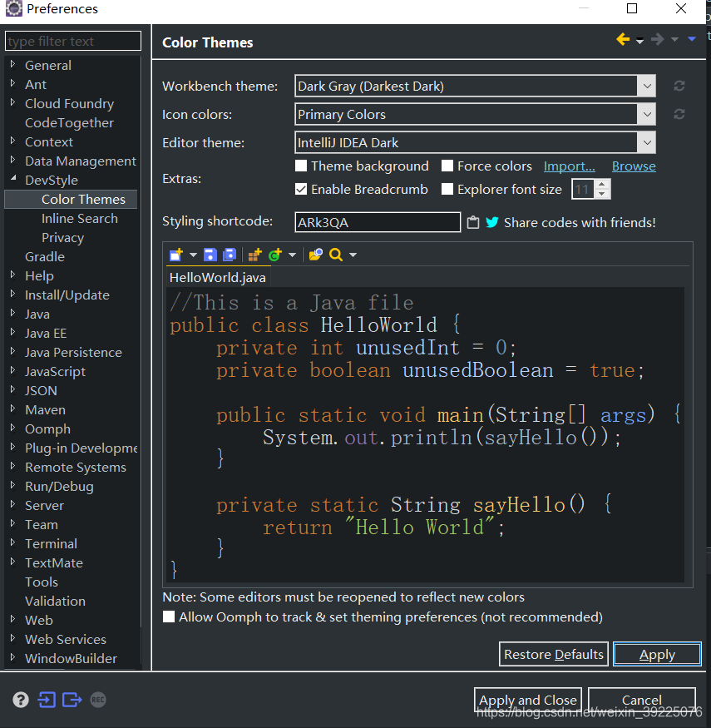Click the Twitter bird share icon

coord(492,222)
